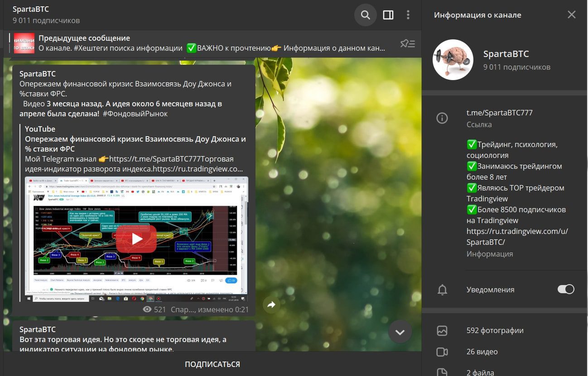
Task: Click SpartaBTC sender name on second message
Action: pos(38,329)
